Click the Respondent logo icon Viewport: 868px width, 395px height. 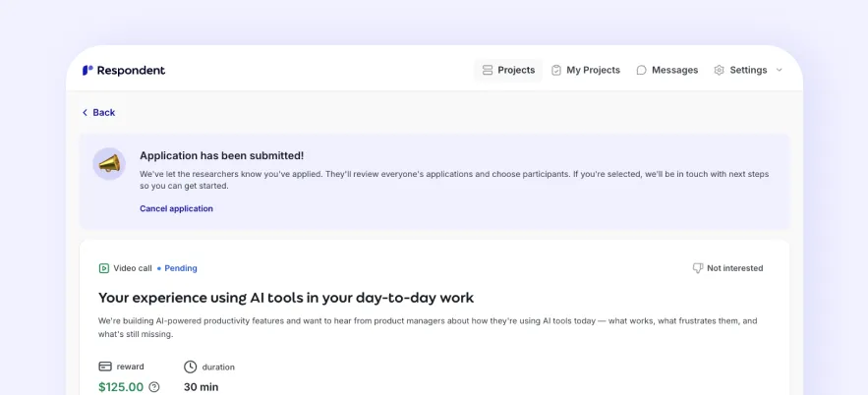[87, 71]
